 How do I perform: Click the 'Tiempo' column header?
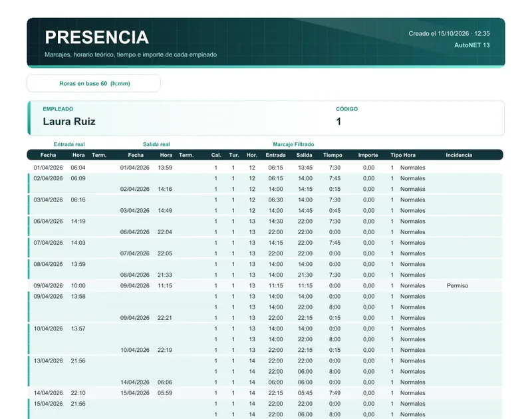[x=332, y=155]
